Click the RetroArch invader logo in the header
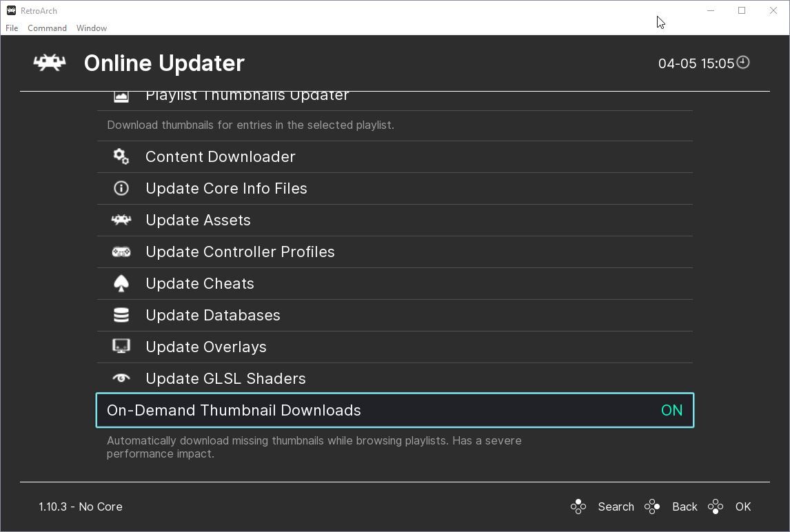790x532 pixels. click(x=48, y=63)
